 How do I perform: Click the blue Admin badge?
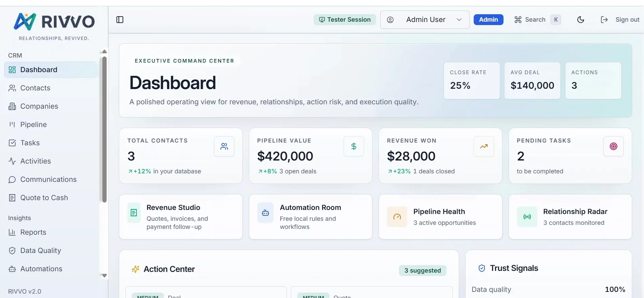[x=488, y=20]
